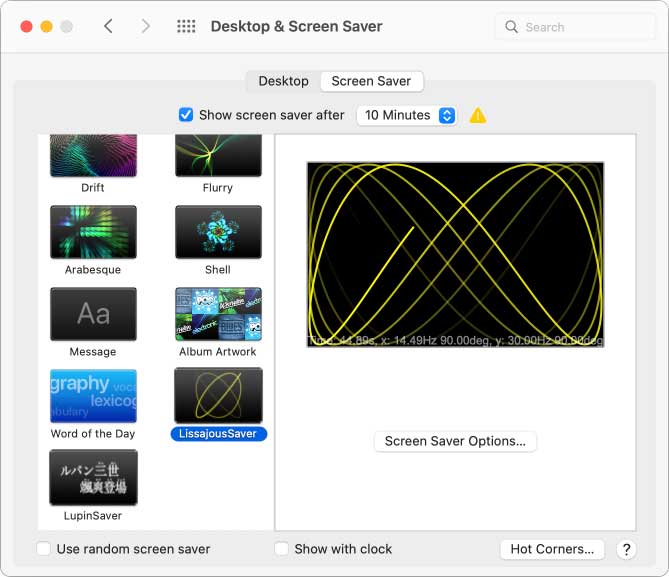The image size is (669, 577).
Task: Select the Drift screen saver thumbnail
Action: click(x=93, y=156)
